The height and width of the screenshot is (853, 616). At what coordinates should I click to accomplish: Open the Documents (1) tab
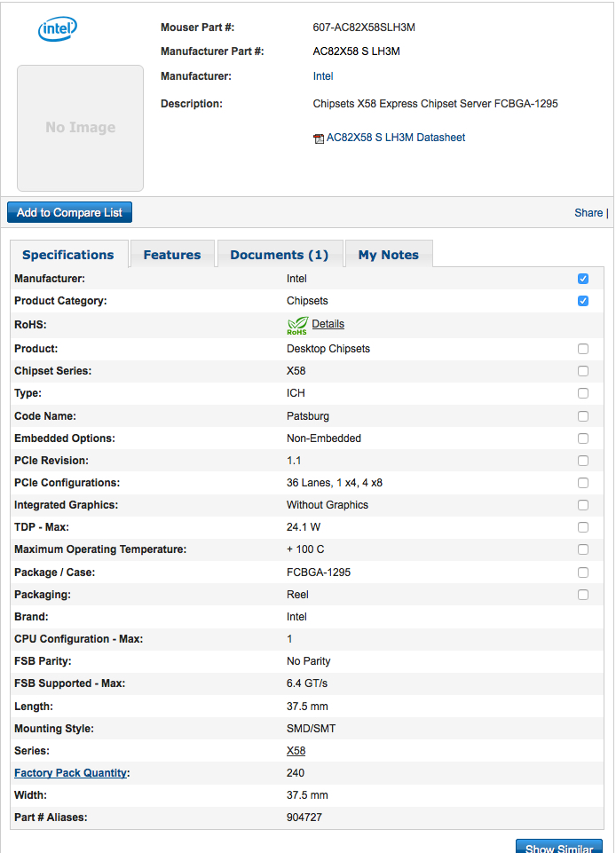click(280, 255)
